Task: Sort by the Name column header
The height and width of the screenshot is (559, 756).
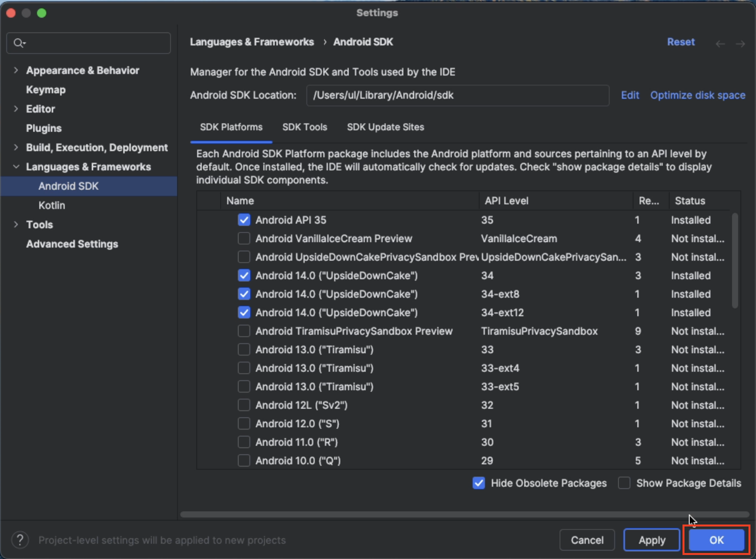Action: pos(349,200)
